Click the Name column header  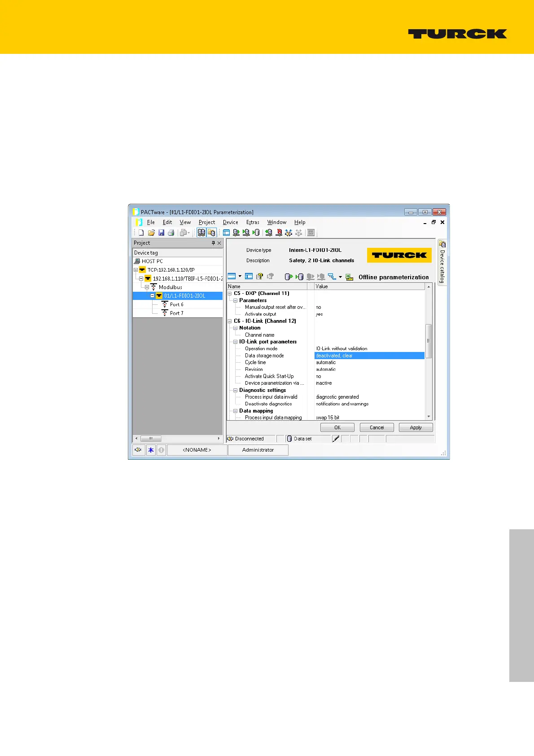tap(267, 286)
